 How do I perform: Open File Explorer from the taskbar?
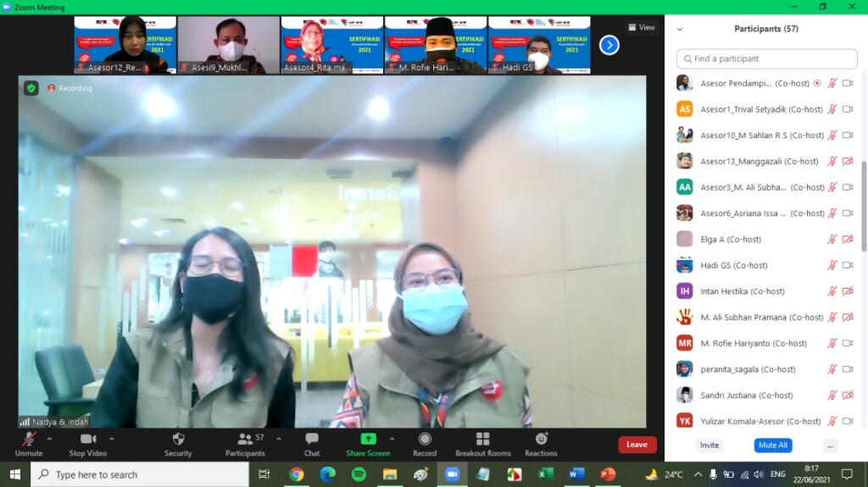[390, 474]
